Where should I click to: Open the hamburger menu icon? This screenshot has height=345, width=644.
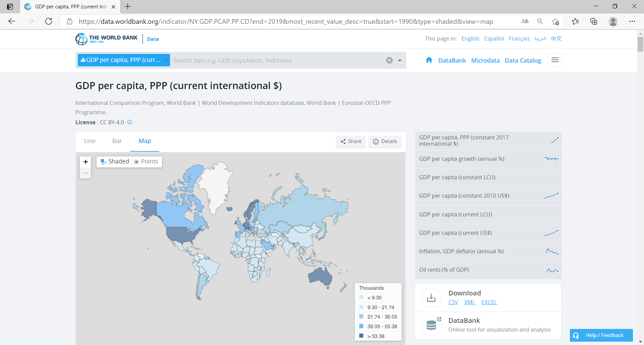pos(555,60)
